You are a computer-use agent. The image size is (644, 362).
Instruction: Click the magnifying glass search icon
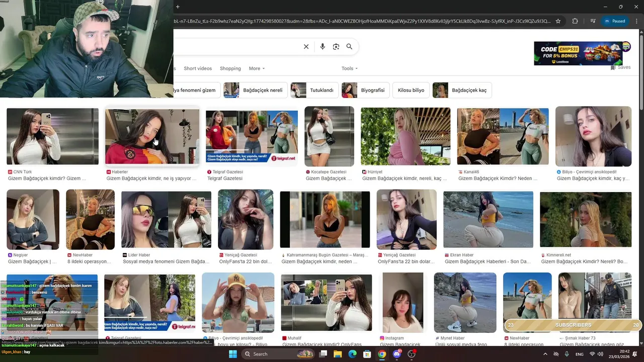349,47
